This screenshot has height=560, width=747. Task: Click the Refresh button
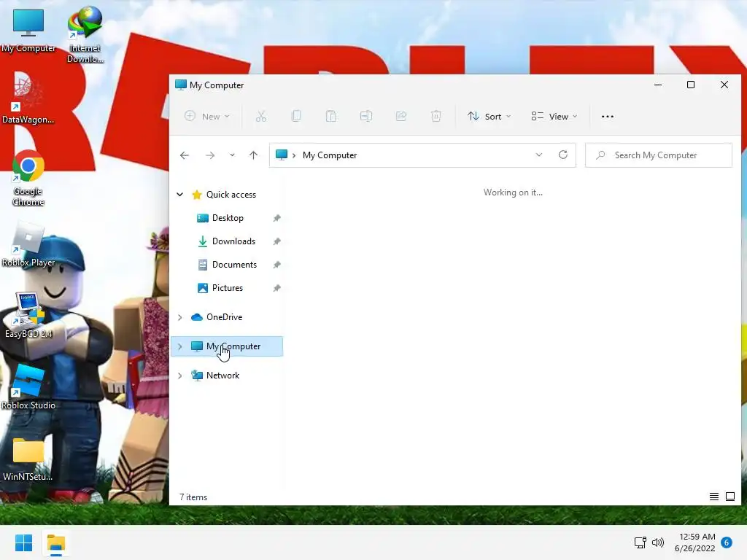[x=563, y=155]
